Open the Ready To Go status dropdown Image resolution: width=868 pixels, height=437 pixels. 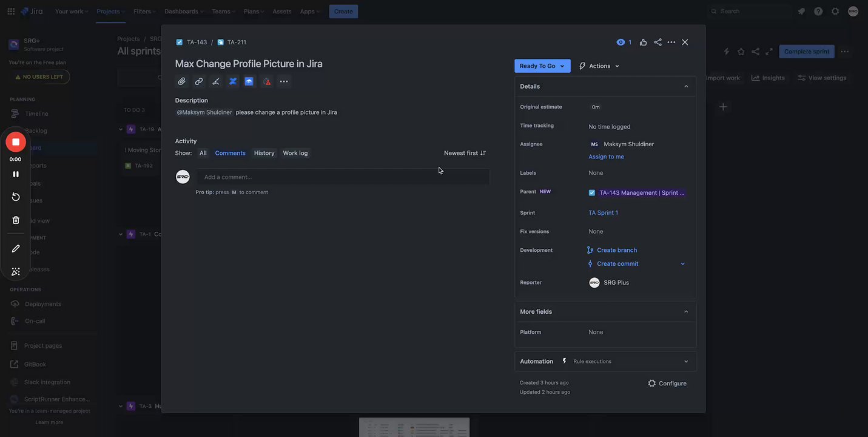tap(542, 66)
